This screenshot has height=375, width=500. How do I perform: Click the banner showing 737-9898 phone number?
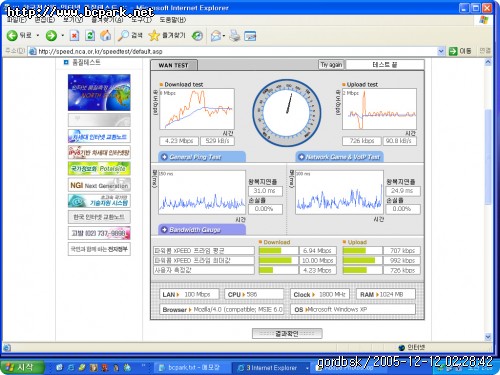point(99,233)
